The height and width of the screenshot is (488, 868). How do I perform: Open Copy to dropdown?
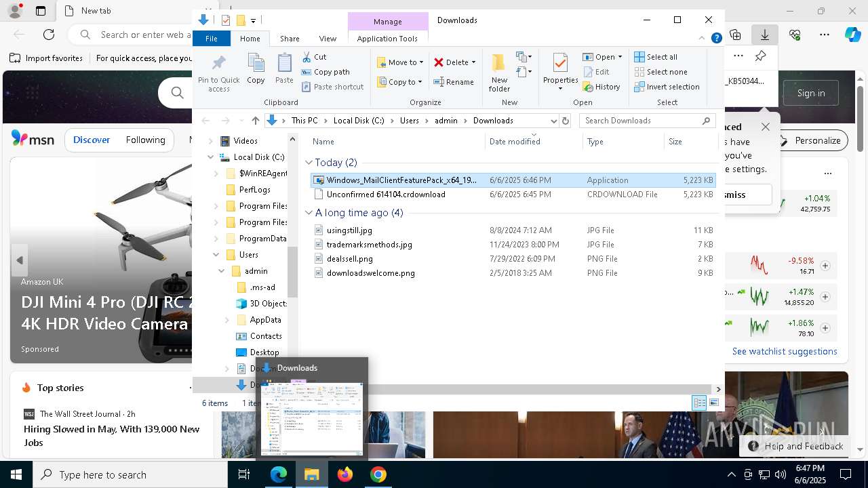400,82
